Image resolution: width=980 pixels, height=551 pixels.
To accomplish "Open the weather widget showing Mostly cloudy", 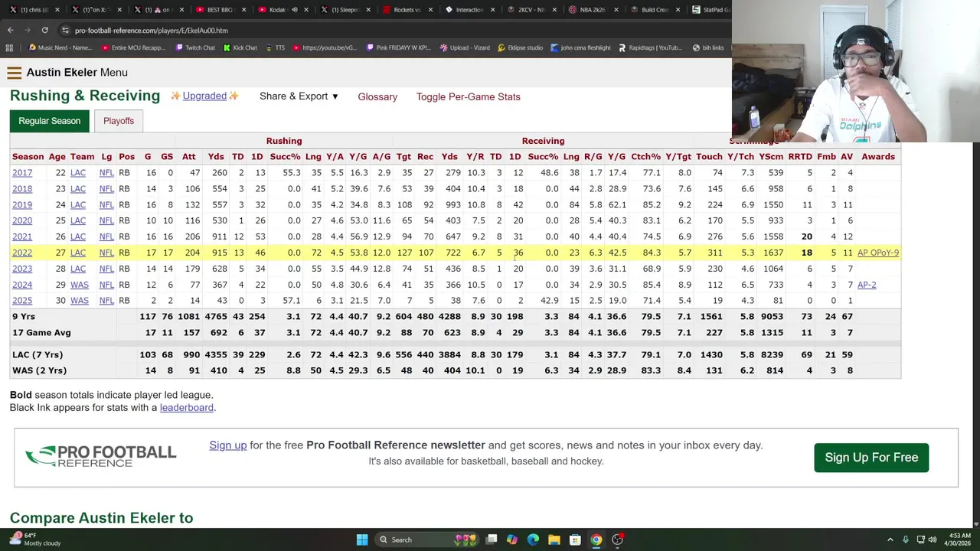I will point(34,540).
